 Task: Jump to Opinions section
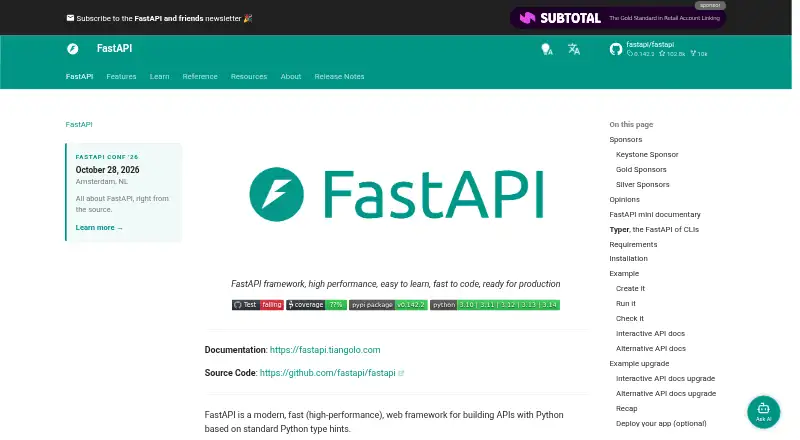624,200
